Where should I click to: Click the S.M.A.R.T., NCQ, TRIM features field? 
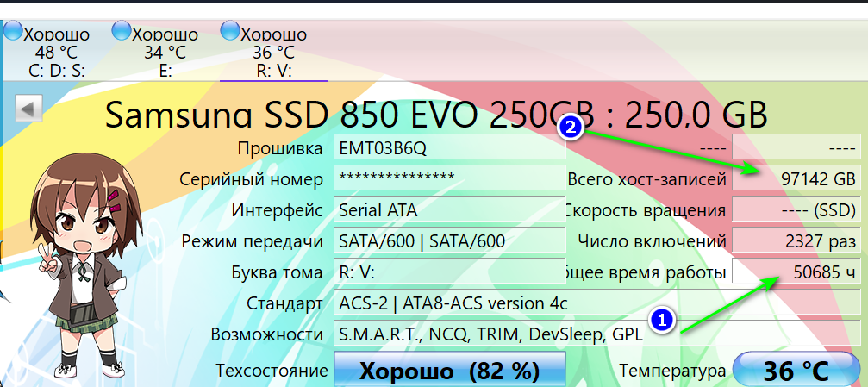(x=596, y=334)
